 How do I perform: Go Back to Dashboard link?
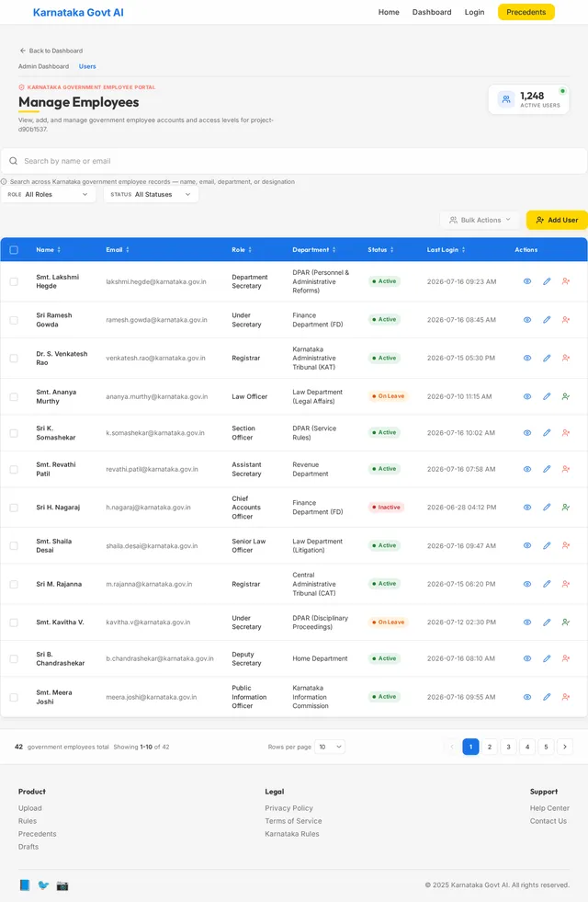coord(51,51)
